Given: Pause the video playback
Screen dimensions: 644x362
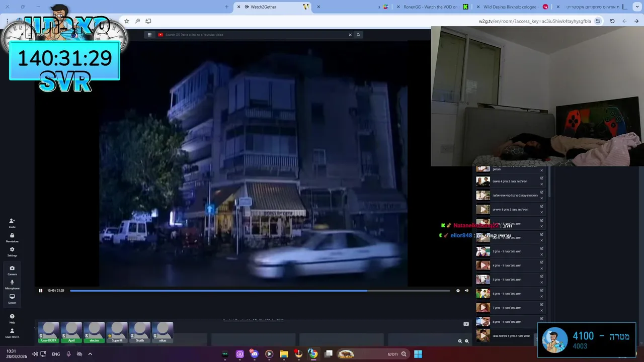Looking at the screenshot, I should tap(41, 291).
